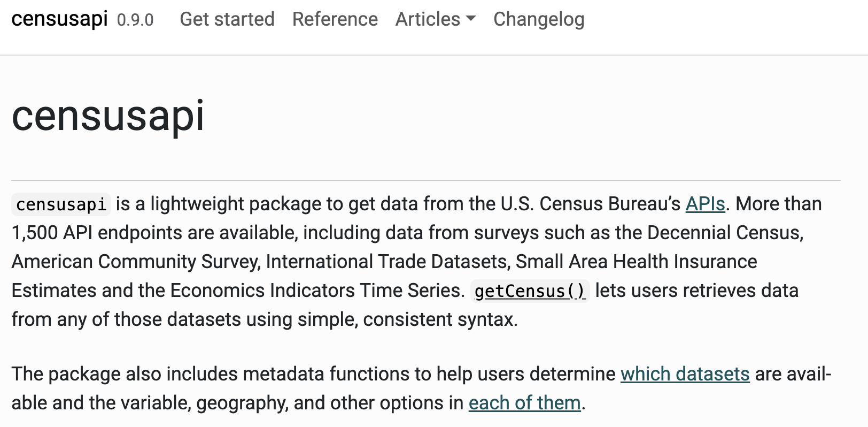The width and height of the screenshot is (868, 427).
Task: Click the caret arrow beside Articles
Action: click(471, 18)
